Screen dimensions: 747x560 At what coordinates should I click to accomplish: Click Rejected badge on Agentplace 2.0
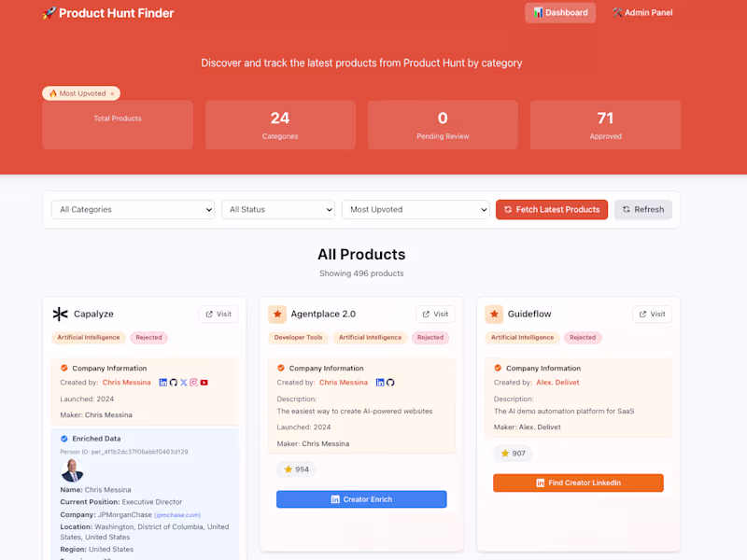point(430,338)
